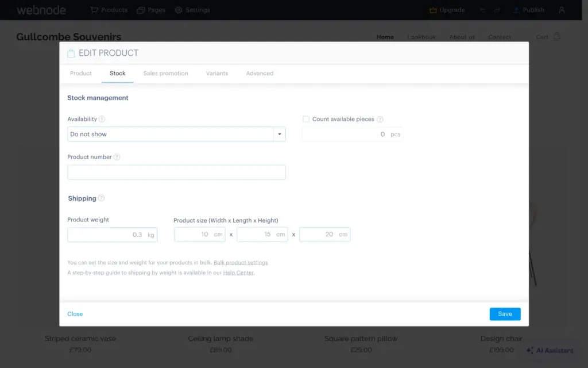Open the Bulk product settings link
Screen dimensions: 588x368
pyautogui.click(x=241, y=262)
